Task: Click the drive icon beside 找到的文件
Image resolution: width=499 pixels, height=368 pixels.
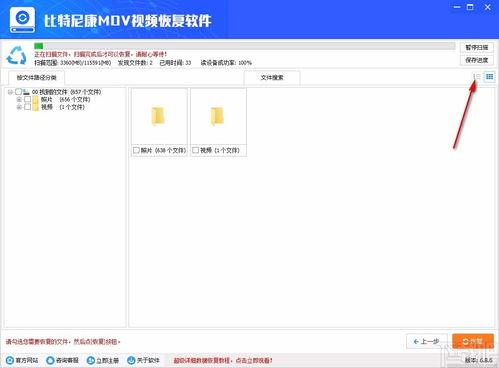Action: pos(26,92)
